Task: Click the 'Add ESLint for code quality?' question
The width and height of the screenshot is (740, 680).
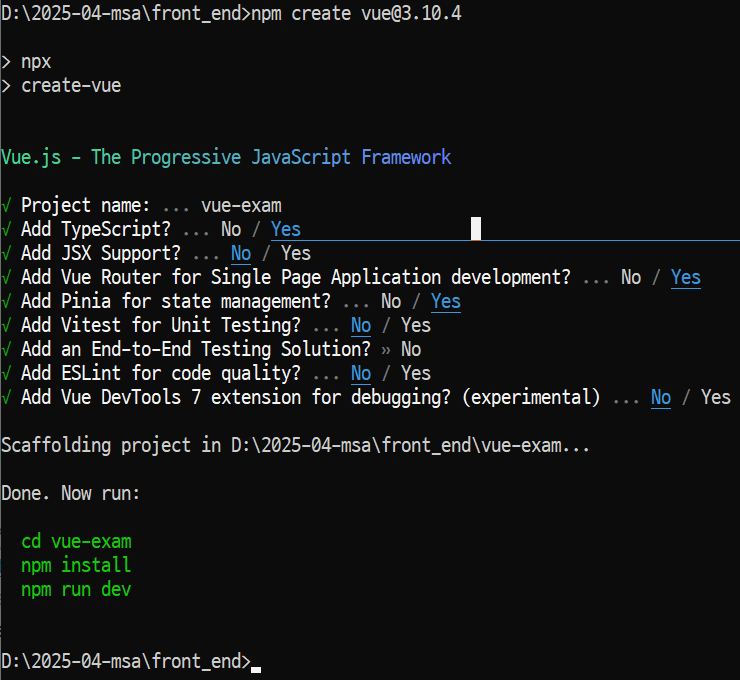Action: (161, 374)
